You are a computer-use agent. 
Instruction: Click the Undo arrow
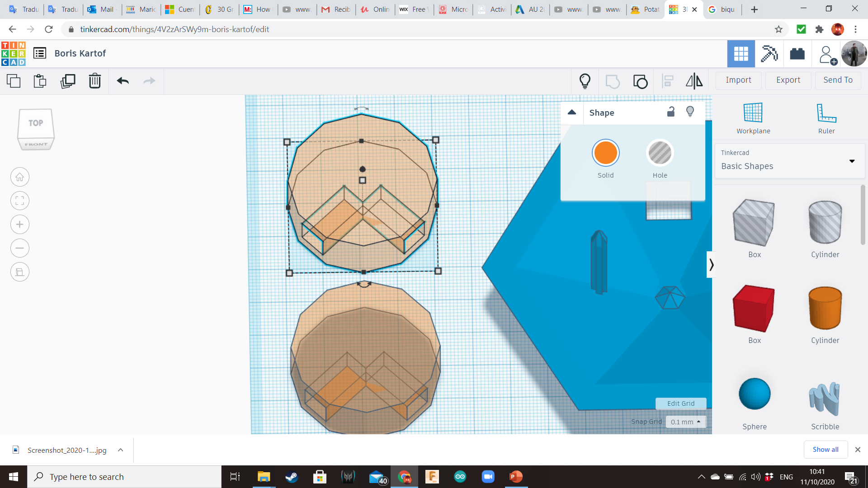123,81
